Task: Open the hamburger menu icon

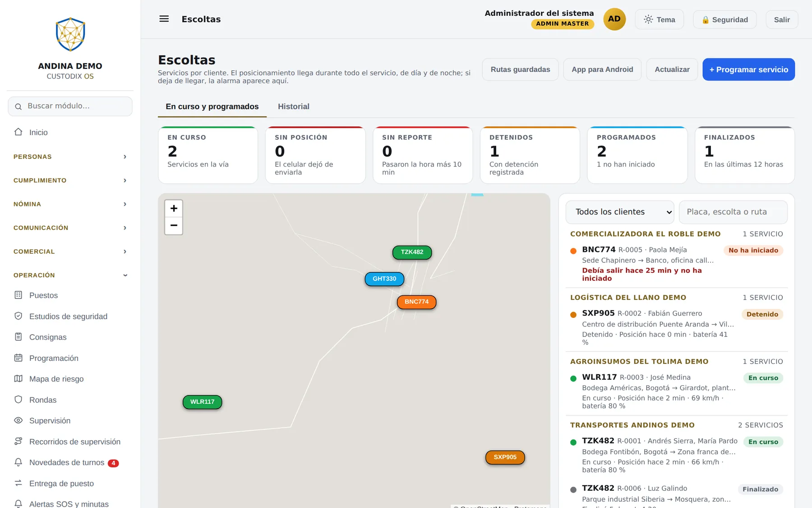Action: click(164, 19)
